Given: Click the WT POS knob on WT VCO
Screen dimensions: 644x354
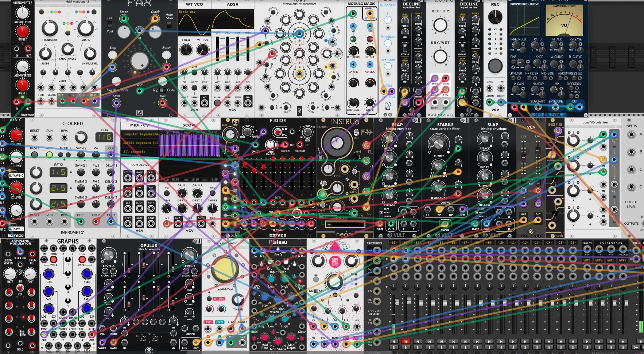Looking at the screenshot, I should tap(203, 50).
